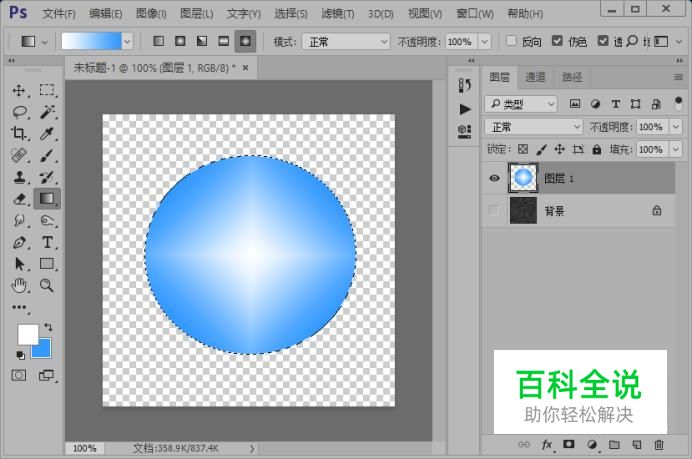Hide layer 图层 1 with eye icon

point(494,178)
